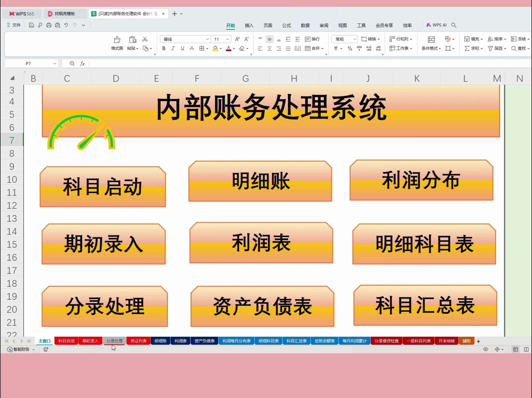Click the ribbon search magnifier icon
This screenshot has width=532, height=398.
coord(454,25)
